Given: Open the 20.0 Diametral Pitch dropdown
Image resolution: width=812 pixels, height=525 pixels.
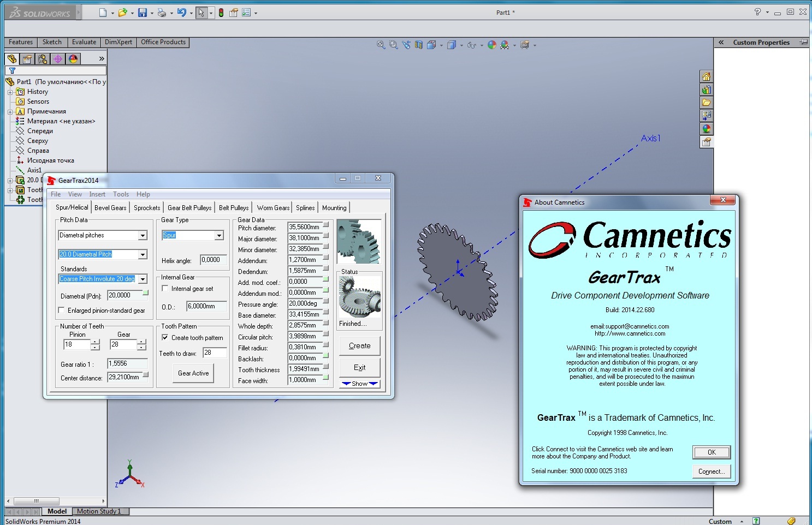Looking at the screenshot, I should (x=143, y=254).
